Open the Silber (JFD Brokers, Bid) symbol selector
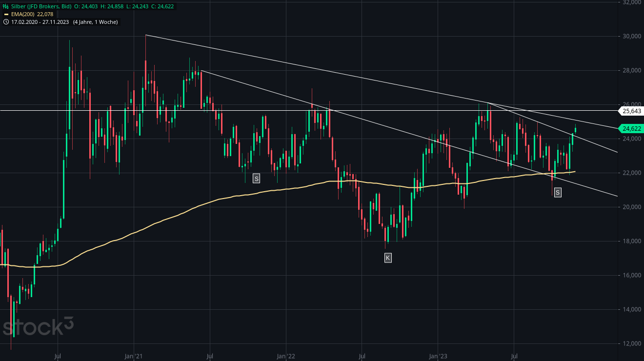Image resolution: width=644 pixels, height=361 pixels. pos(40,6)
